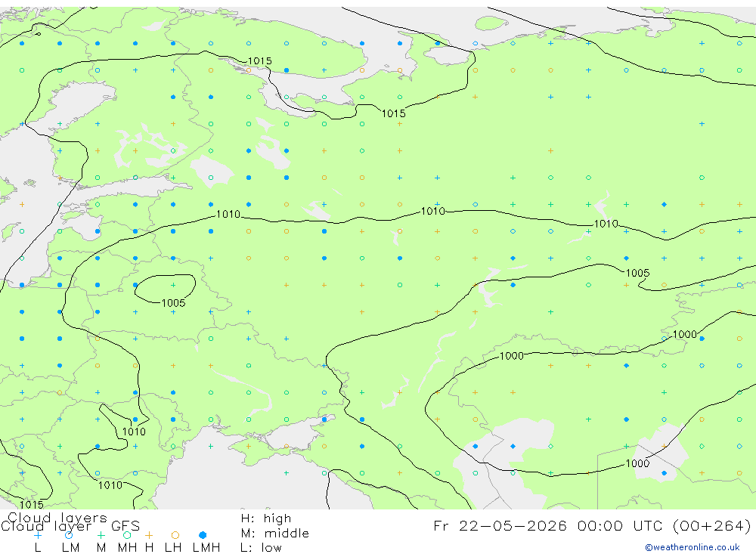Select the blue open-circle LM legend symbol
Viewport: 756px width, 554px height.
tap(69, 535)
